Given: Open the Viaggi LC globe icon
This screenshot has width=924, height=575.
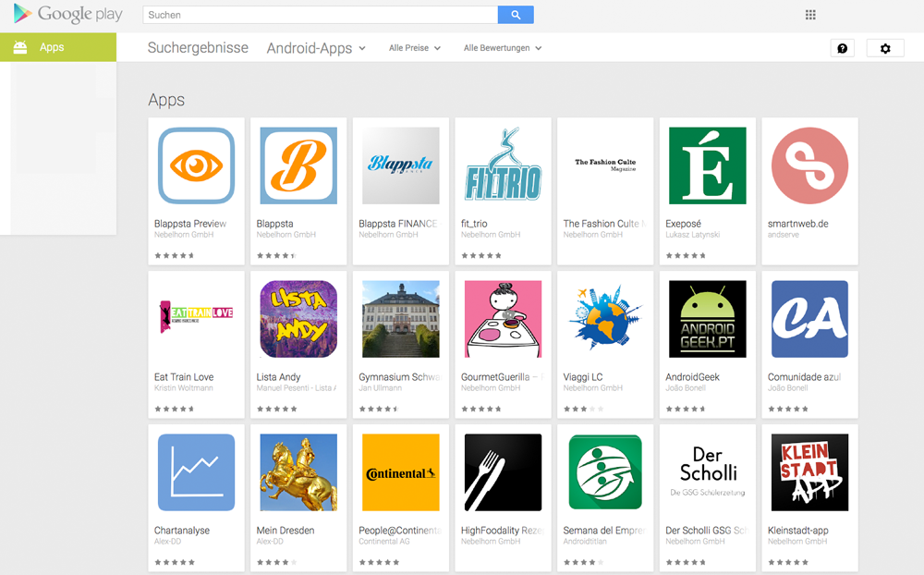Looking at the screenshot, I should (x=605, y=319).
